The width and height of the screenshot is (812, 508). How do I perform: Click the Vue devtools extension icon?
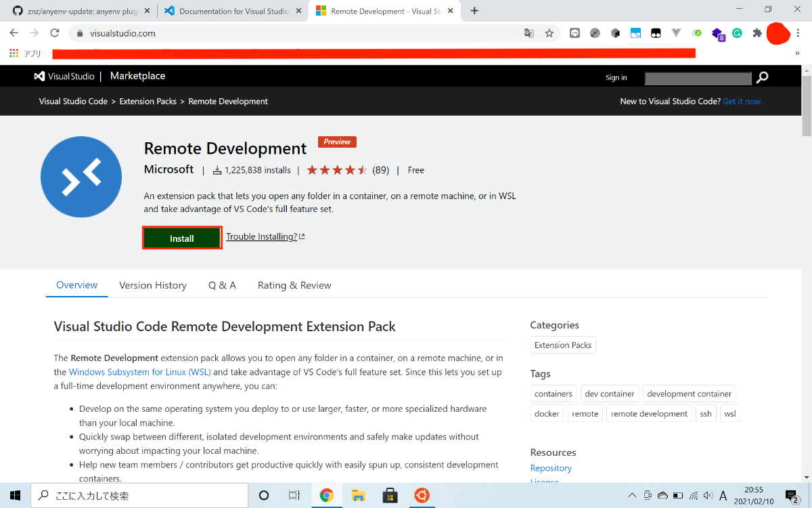click(676, 33)
